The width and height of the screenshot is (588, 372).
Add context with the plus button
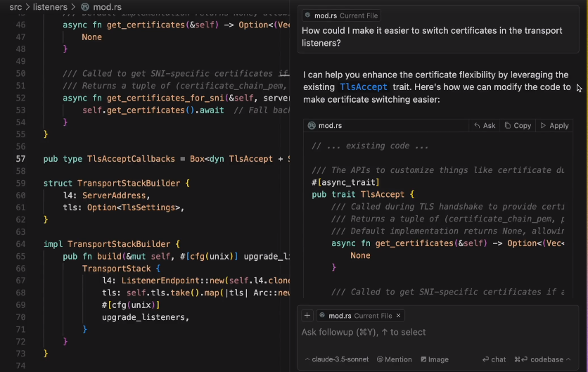tap(307, 316)
